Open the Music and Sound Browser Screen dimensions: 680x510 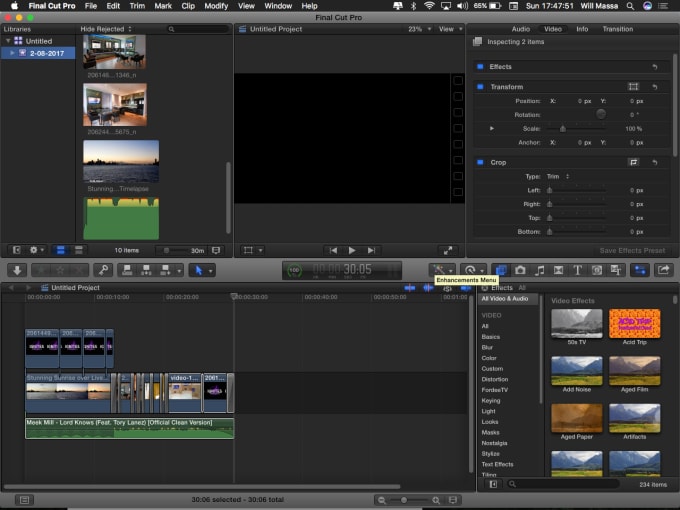[x=539, y=270]
